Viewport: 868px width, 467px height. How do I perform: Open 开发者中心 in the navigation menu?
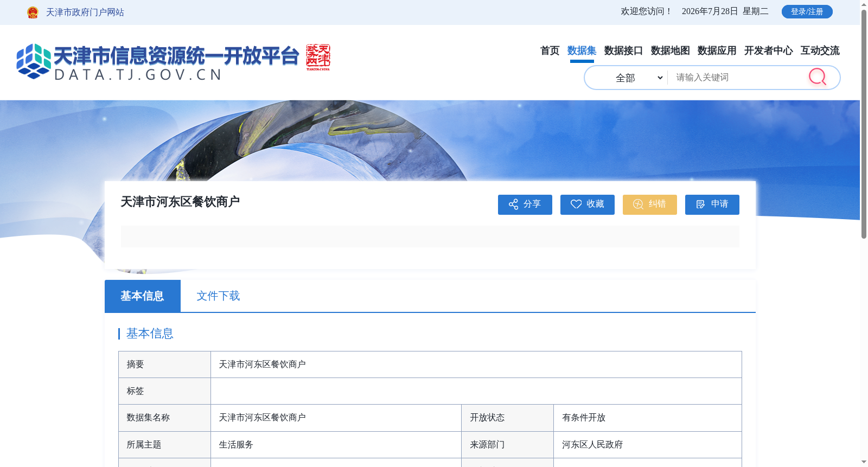pyautogui.click(x=768, y=50)
